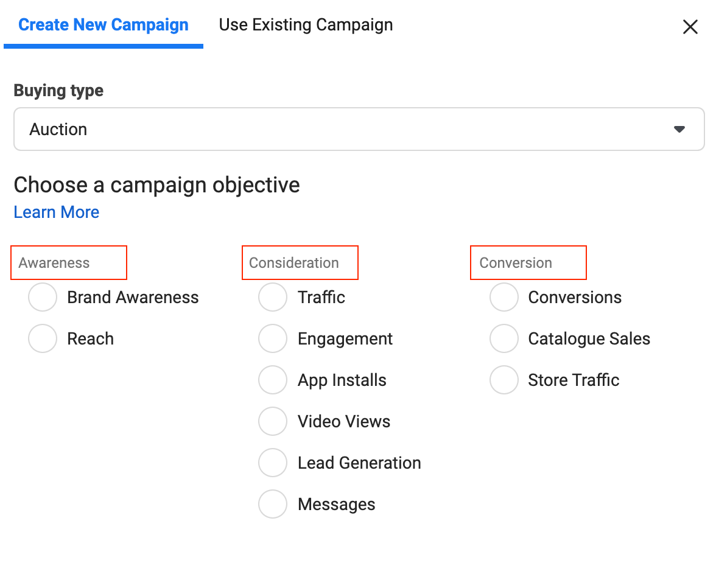
Task: Close the campaign creation dialog
Action: pyautogui.click(x=690, y=27)
